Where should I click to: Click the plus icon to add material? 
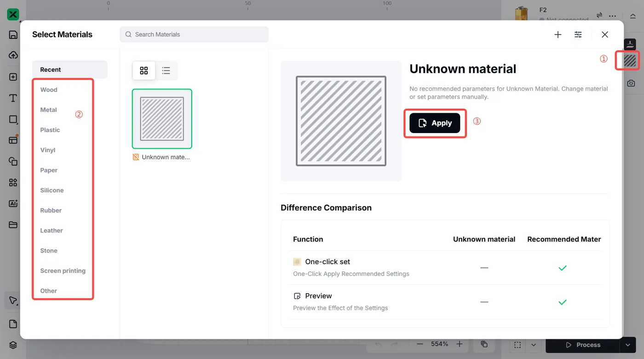click(x=558, y=35)
